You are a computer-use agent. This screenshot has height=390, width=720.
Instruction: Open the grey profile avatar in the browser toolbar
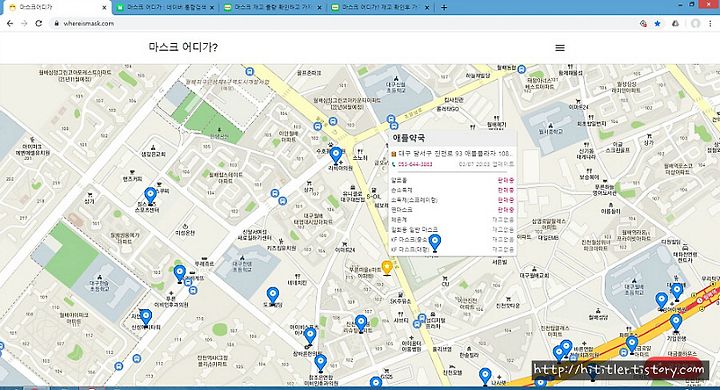pyautogui.click(x=696, y=23)
